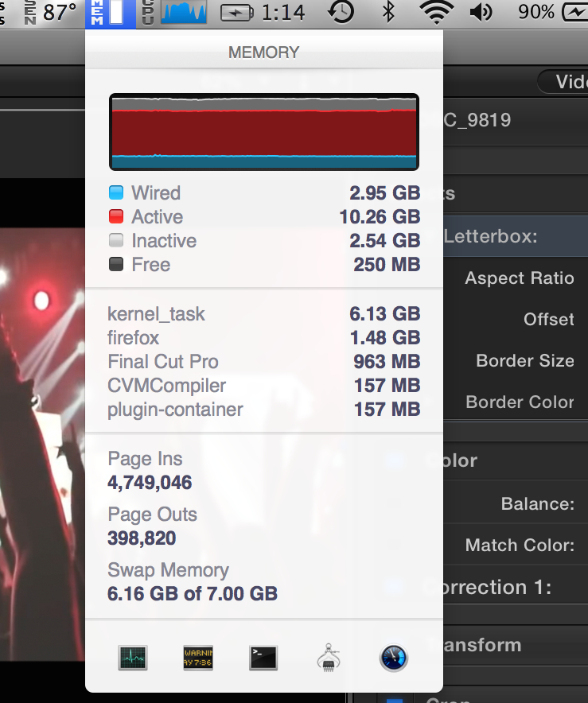The height and width of the screenshot is (703, 588).
Task: Click the MEMORY panel header
Action: [x=263, y=52]
